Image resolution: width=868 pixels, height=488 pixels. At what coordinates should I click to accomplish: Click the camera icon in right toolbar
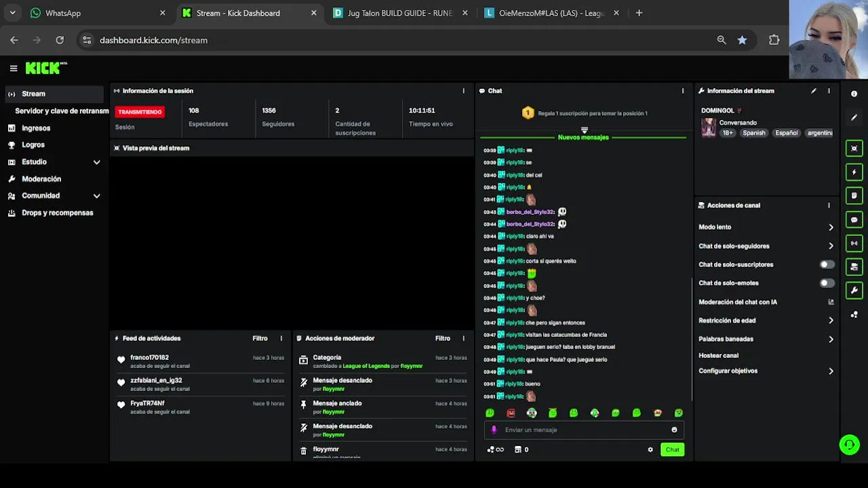[854, 267]
